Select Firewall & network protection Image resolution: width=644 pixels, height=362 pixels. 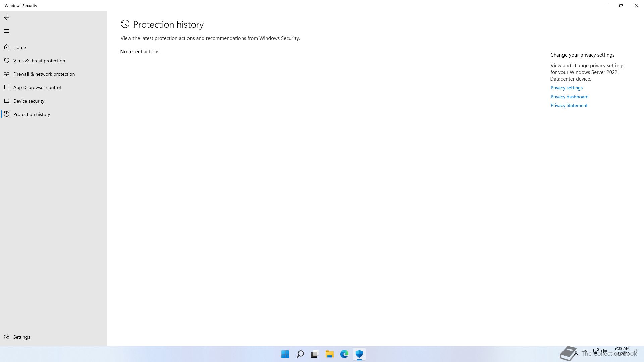point(44,74)
